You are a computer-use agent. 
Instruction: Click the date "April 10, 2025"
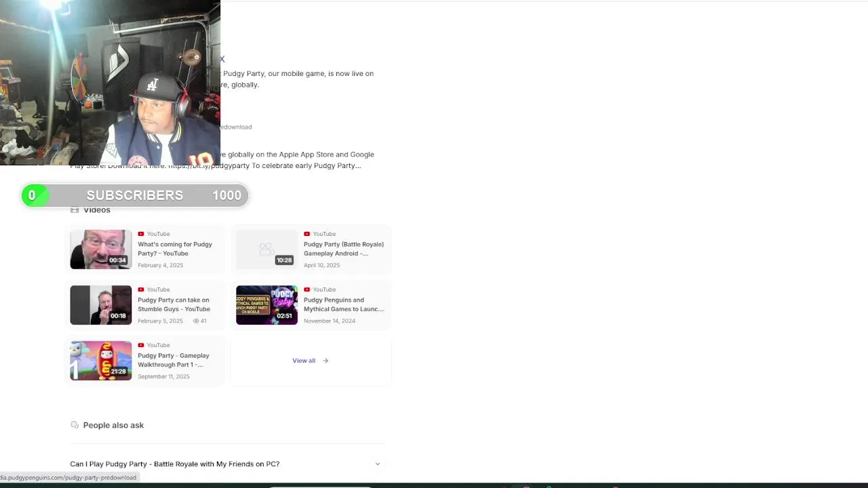tap(321, 265)
